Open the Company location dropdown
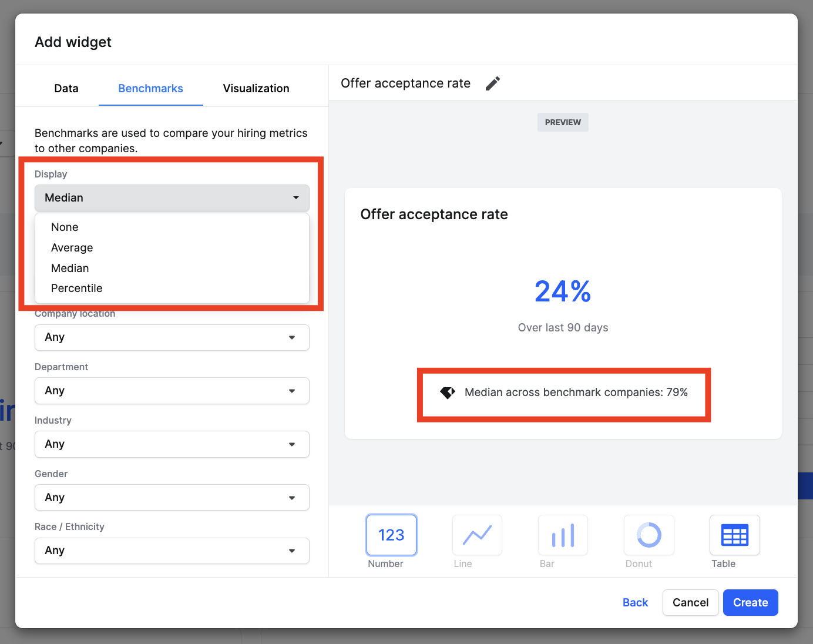The image size is (813, 644). [172, 337]
